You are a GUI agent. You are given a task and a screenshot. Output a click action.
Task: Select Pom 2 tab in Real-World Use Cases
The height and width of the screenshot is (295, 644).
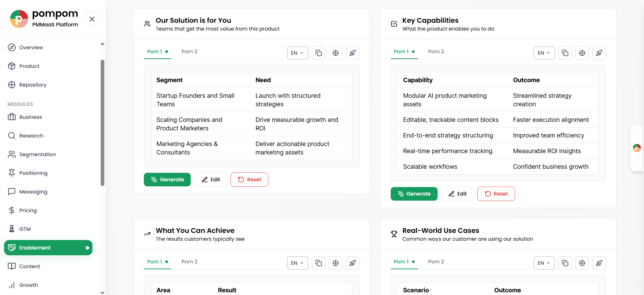(x=436, y=262)
